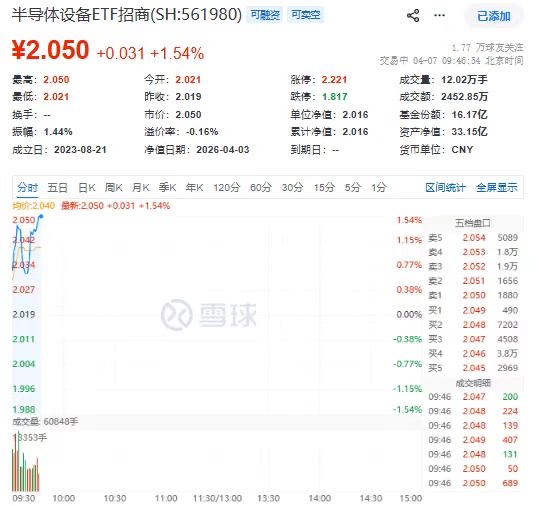Screen dimensions: 539x506
Task: Click the 14:00 time axis label
Action: click(320, 498)
